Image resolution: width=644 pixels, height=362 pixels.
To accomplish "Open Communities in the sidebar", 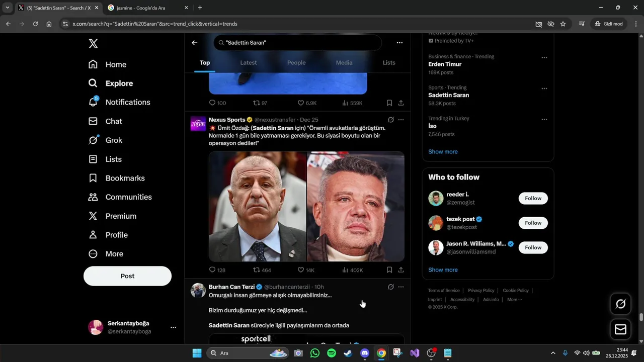I will pyautogui.click(x=120, y=197).
